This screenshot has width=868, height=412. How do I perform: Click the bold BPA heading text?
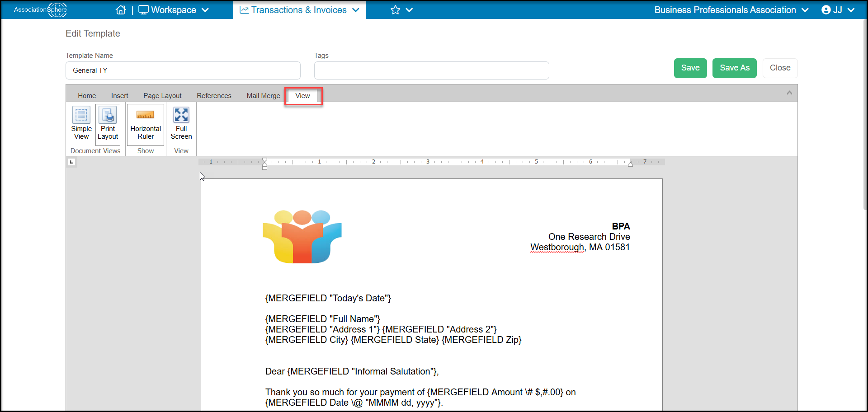pos(621,226)
